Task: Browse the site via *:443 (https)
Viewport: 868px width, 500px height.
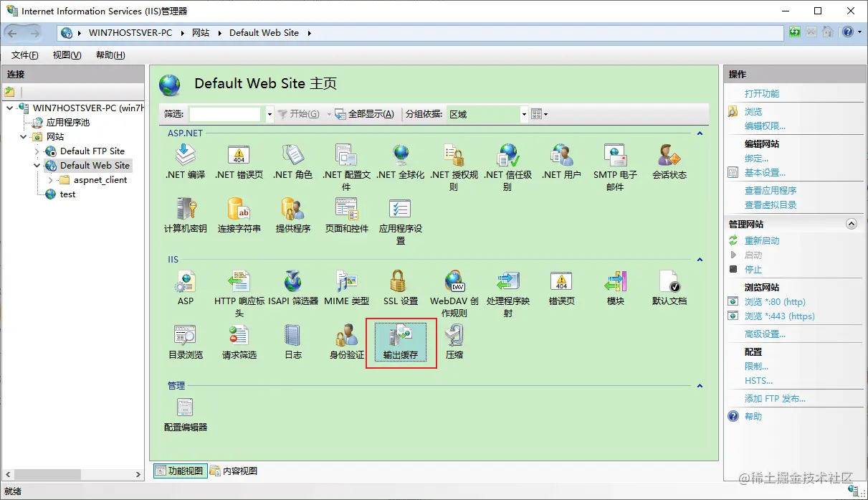Action: [779, 316]
